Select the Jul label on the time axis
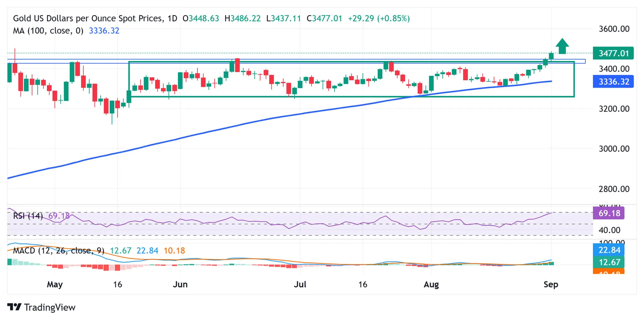The image size is (644, 320). (x=300, y=284)
